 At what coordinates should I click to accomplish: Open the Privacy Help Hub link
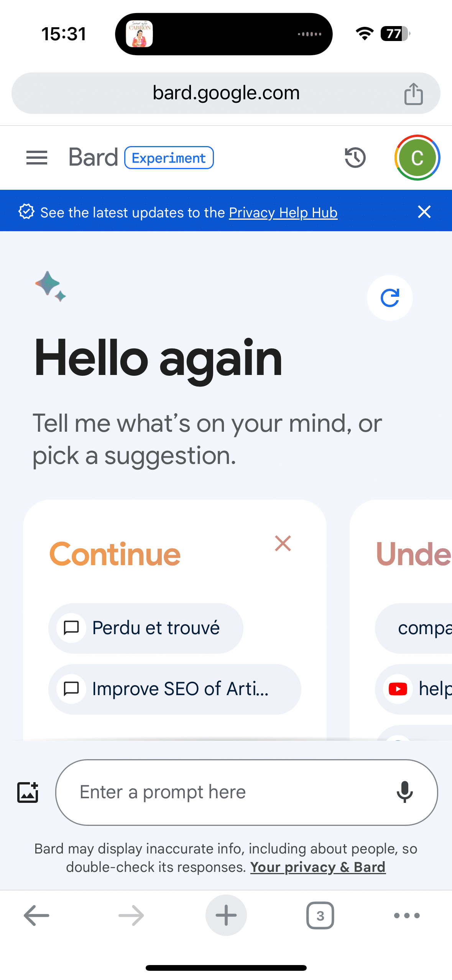coord(283,212)
